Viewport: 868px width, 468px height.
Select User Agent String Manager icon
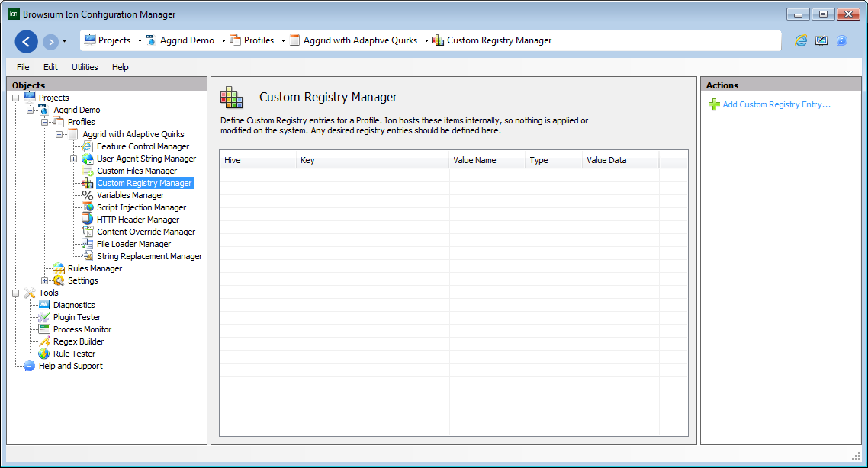(88, 159)
